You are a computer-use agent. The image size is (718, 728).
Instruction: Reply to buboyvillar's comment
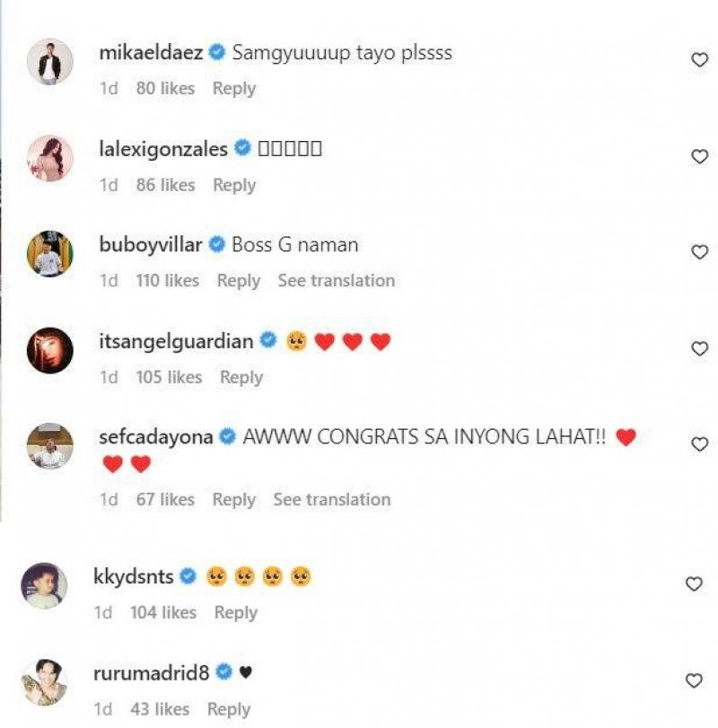pos(238,280)
